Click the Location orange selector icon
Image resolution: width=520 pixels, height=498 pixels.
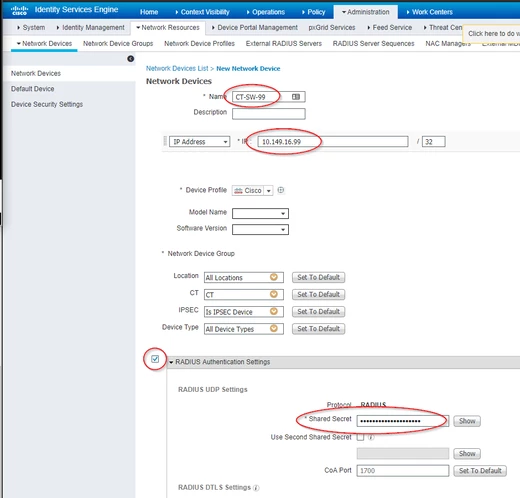click(274, 277)
